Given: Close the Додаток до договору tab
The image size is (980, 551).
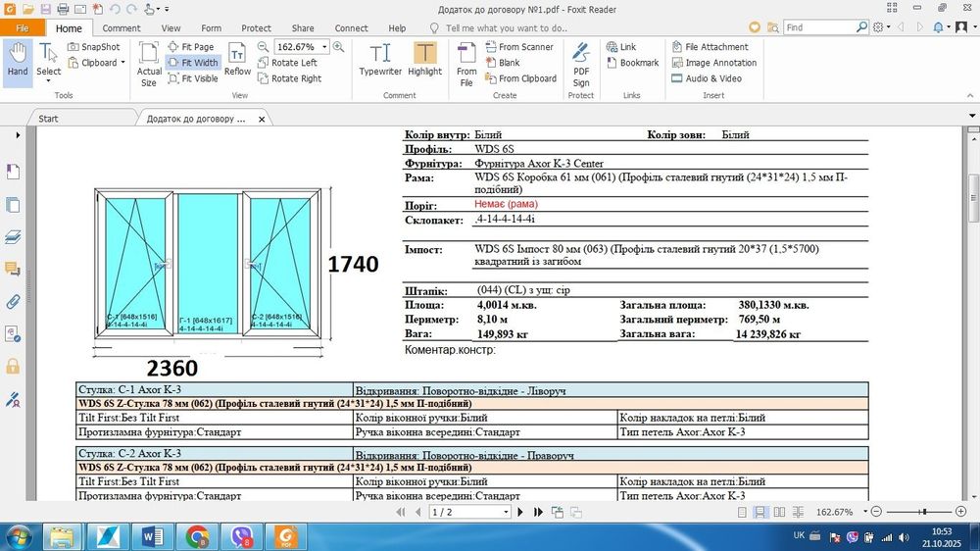Looking at the screenshot, I should click(262, 119).
